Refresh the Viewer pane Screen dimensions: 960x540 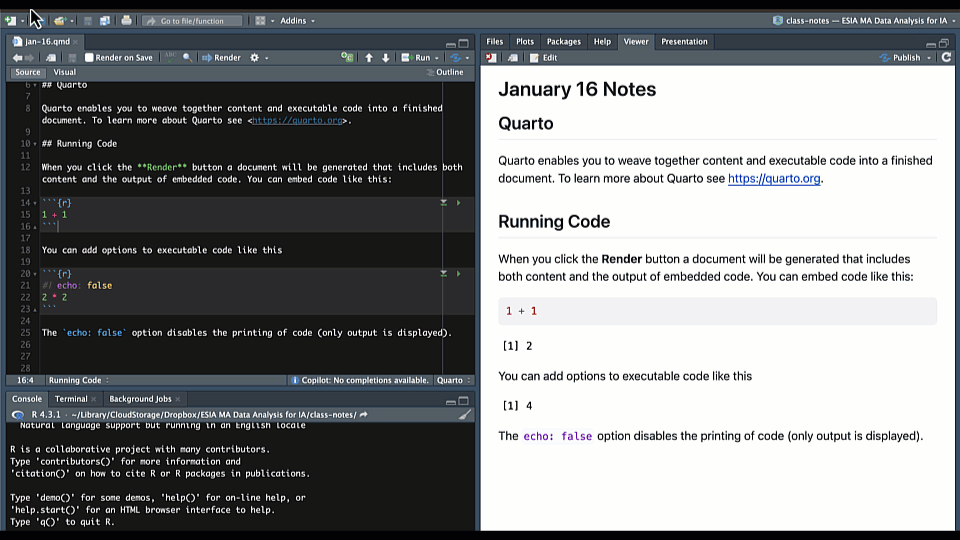[946, 58]
